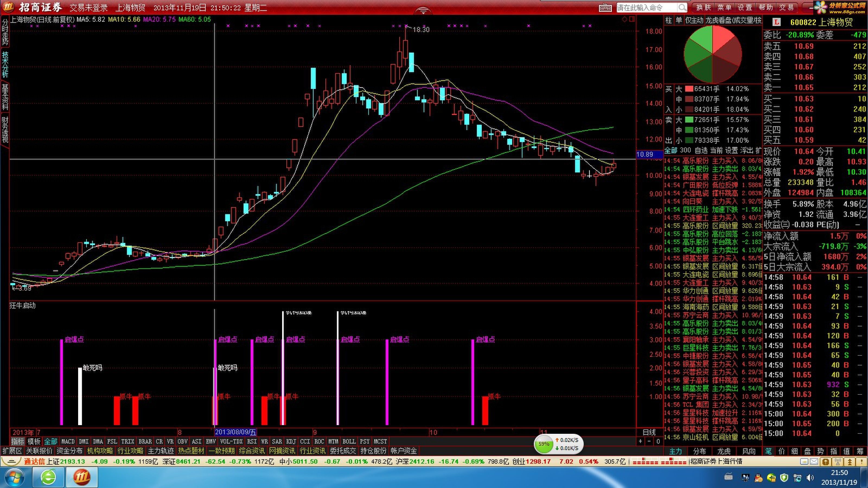Click the red square icon above chart
Image resolution: width=868 pixels, height=488 pixels.
click(632, 19)
